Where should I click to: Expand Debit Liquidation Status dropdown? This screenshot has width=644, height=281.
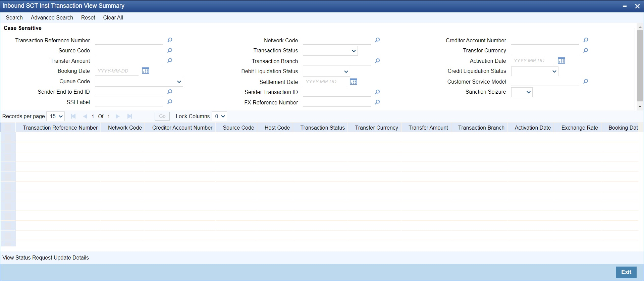326,72
